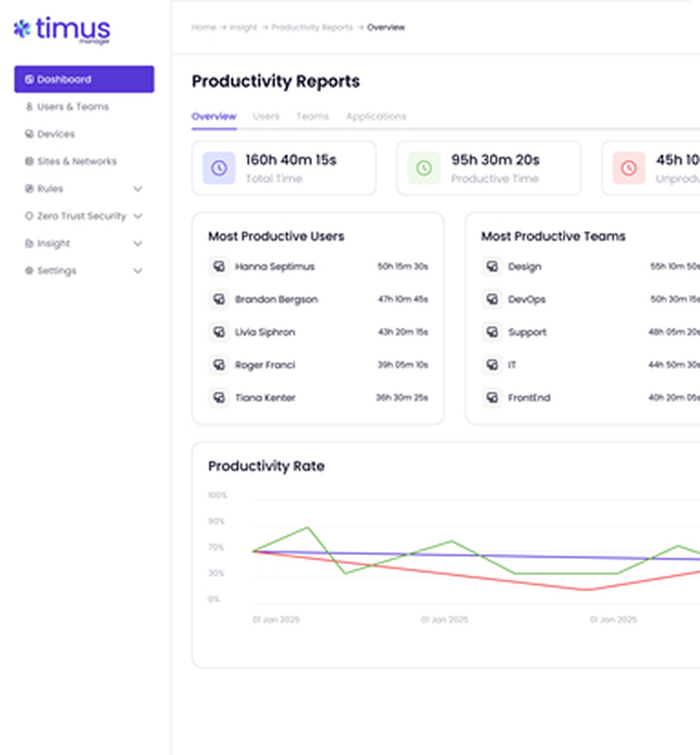Viewport: 700px width, 755px height.
Task: Click the 50h 15m 30s time for Hanna
Action: [x=402, y=266]
